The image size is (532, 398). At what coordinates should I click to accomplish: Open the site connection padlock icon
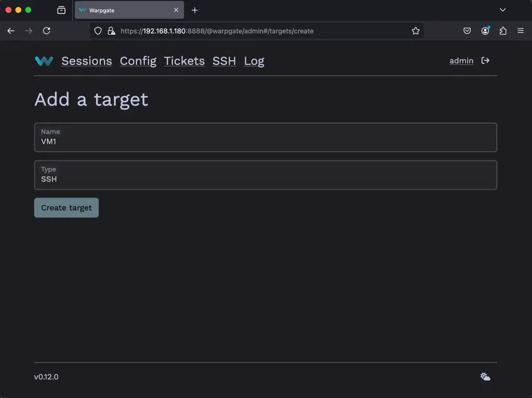point(111,31)
